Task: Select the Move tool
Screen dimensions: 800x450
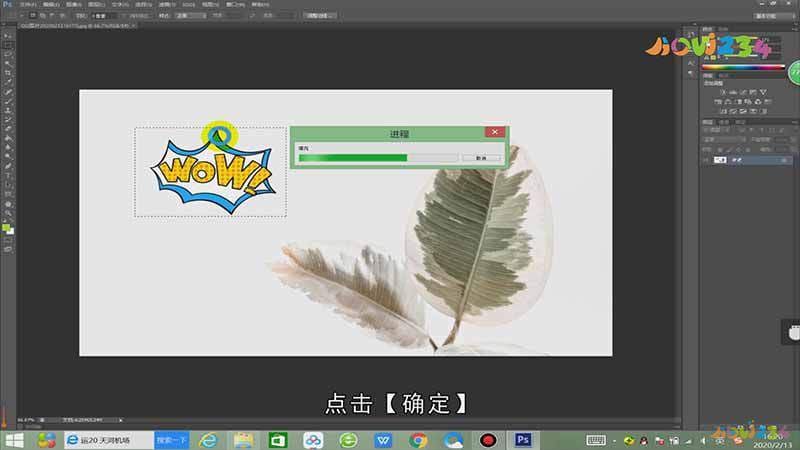Action: tap(8, 36)
